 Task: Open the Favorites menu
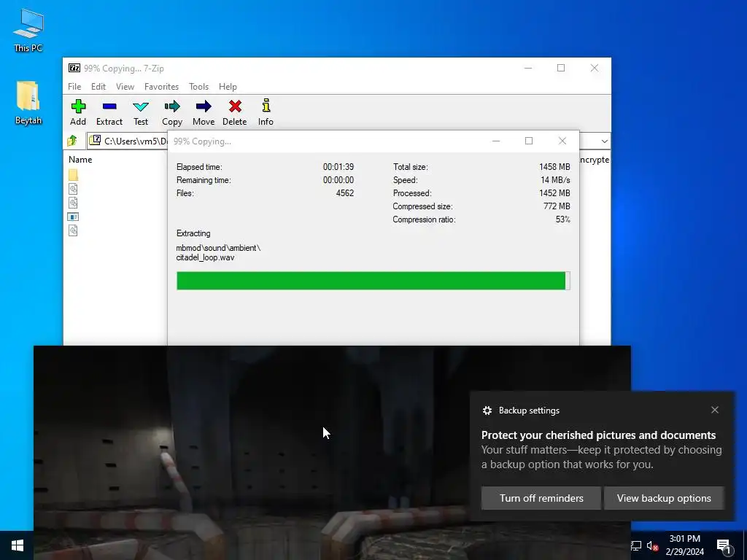pyautogui.click(x=161, y=87)
